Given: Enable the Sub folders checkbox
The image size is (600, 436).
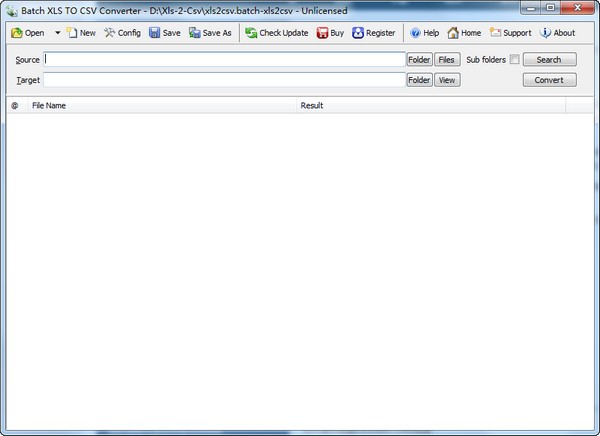Looking at the screenshot, I should click(515, 60).
